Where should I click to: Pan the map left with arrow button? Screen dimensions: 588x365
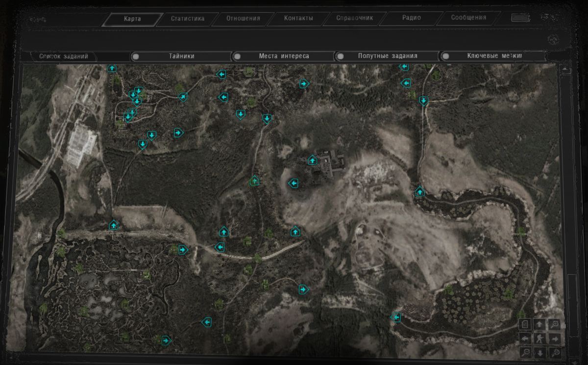click(x=525, y=339)
